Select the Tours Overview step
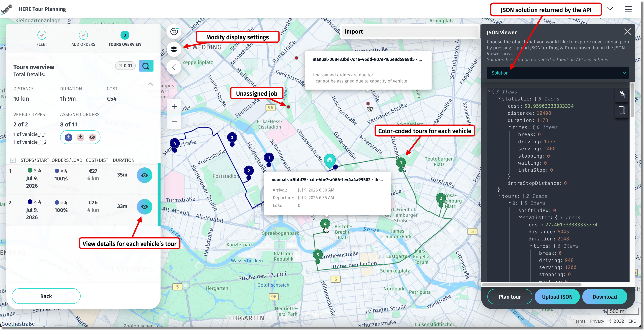Viewport: 644px width, 330px height. (x=125, y=39)
